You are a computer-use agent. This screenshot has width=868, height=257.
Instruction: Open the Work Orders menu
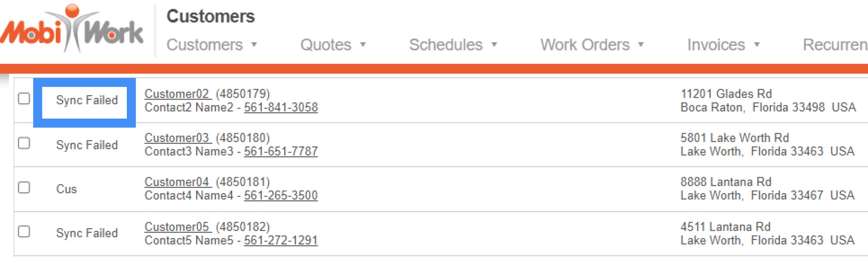point(592,45)
